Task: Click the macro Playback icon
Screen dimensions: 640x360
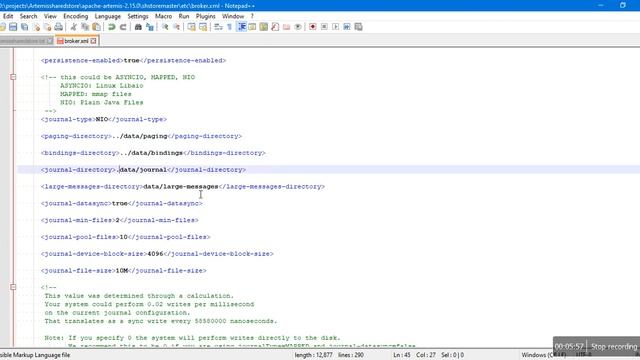Action: pos(336,27)
